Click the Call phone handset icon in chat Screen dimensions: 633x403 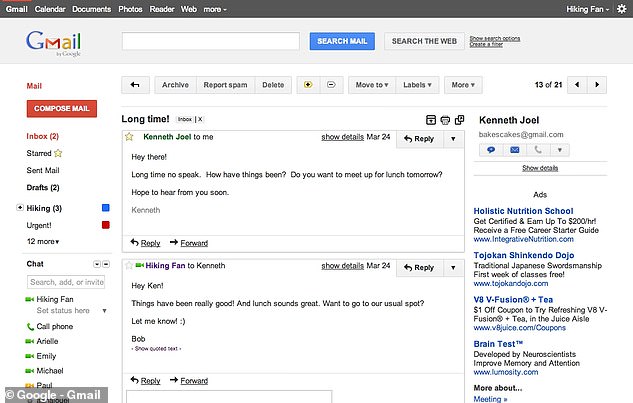pyautogui.click(x=30, y=327)
